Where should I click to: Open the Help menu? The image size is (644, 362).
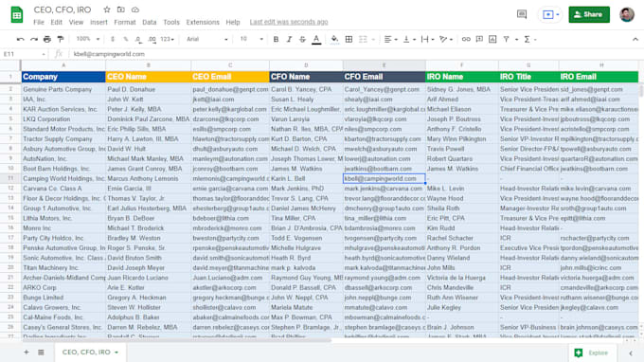[x=233, y=22]
